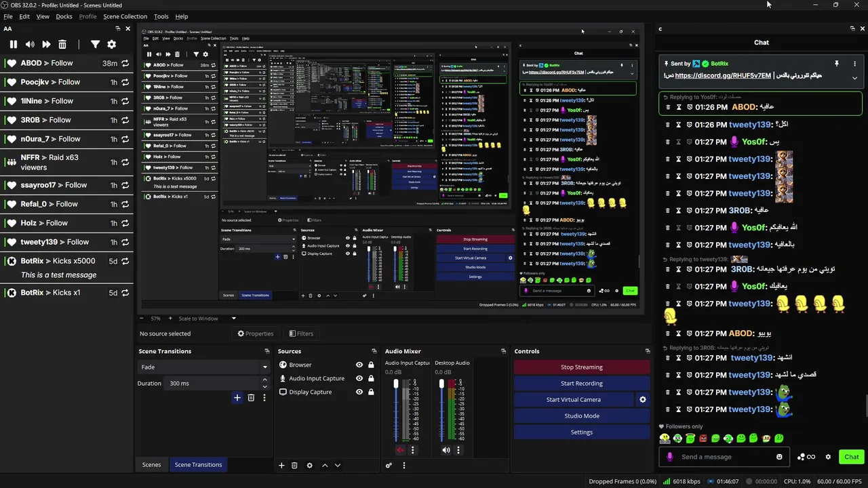Open Desktop Audio three-dot menu

click(x=458, y=450)
